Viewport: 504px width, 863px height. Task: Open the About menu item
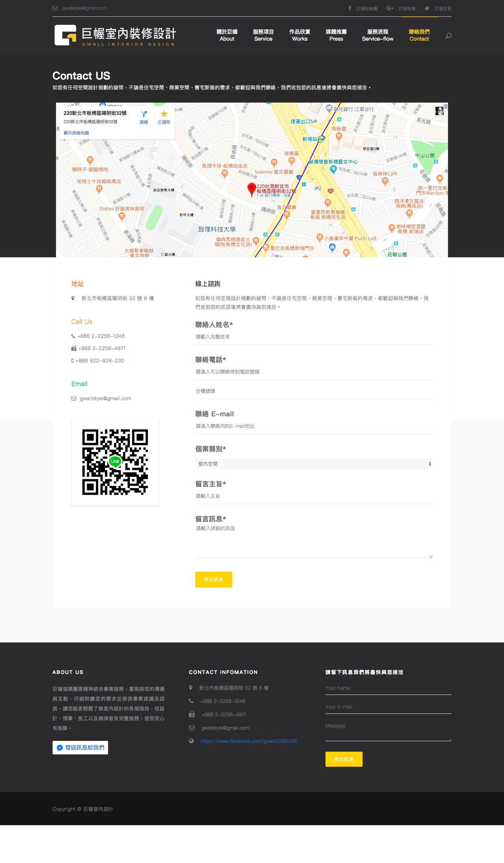tap(227, 35)
